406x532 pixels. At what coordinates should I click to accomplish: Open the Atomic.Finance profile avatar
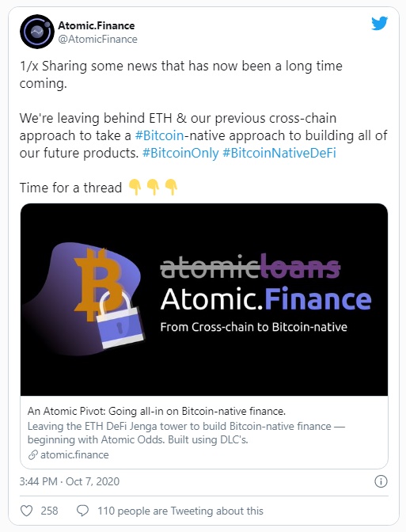36,32
